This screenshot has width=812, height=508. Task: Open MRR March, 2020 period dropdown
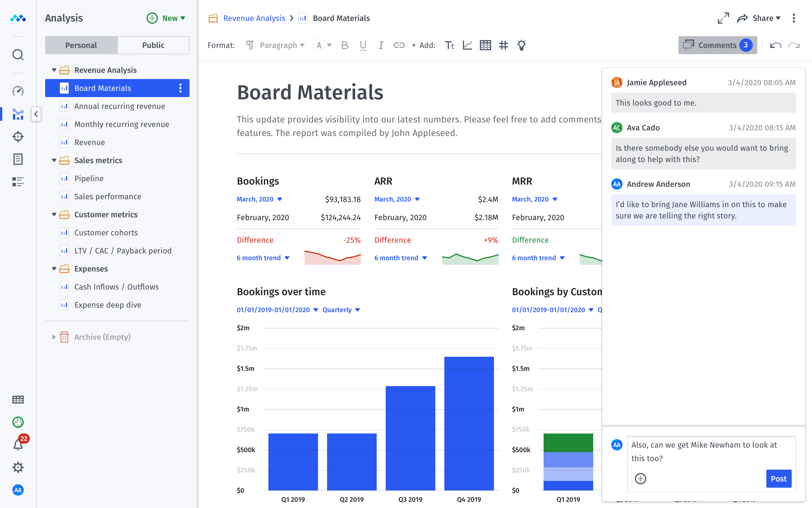[535, 199]
